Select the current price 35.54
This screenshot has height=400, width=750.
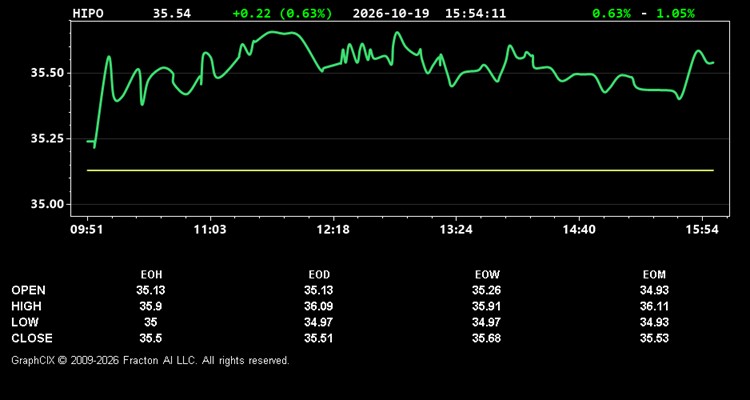coord(172,13)
